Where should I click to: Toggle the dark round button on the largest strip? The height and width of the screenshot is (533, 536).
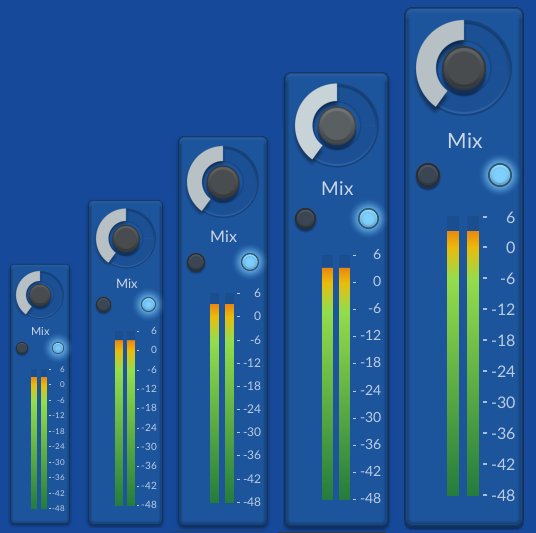click(428, 175)
